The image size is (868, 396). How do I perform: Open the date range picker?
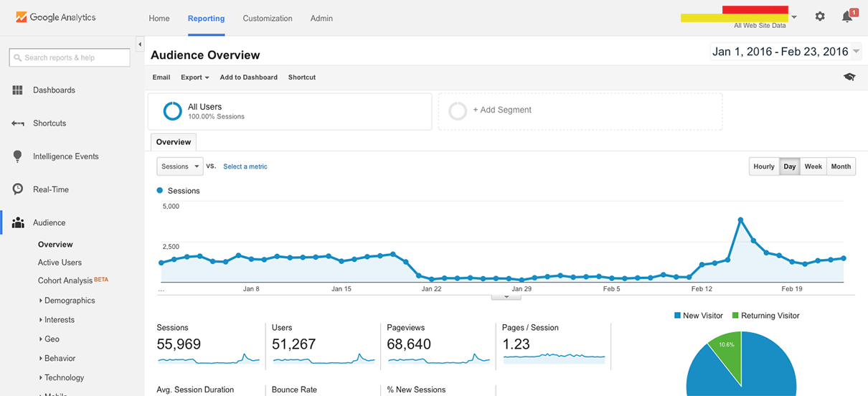pyautogui.click(x=786, y=52)
